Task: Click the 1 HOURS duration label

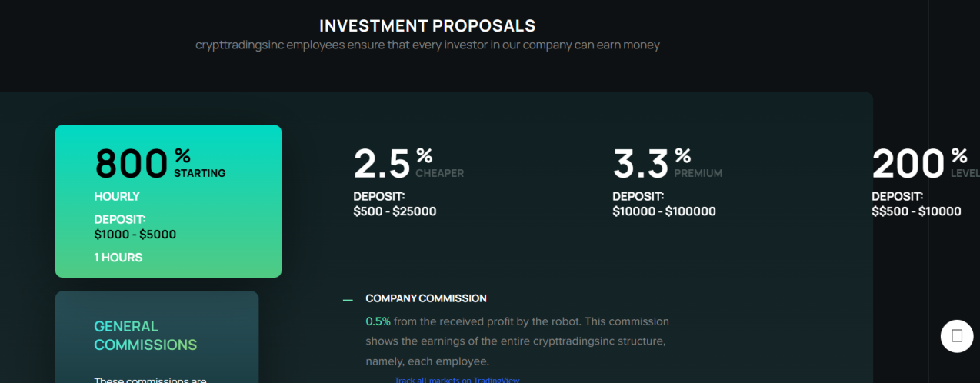Action: pyautogui.click(x=118, y=258)
